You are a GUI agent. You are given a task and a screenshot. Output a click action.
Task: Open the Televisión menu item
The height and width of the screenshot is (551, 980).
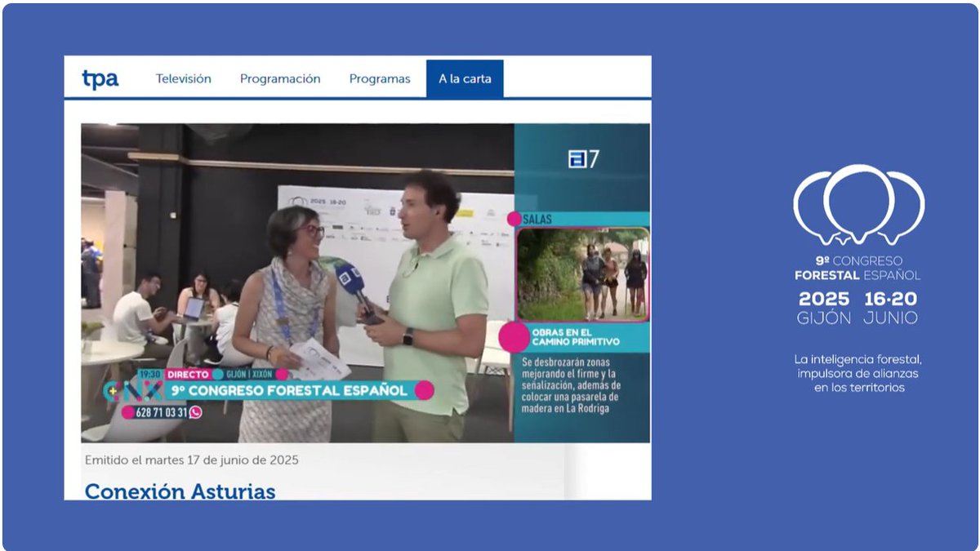[184, 79]
